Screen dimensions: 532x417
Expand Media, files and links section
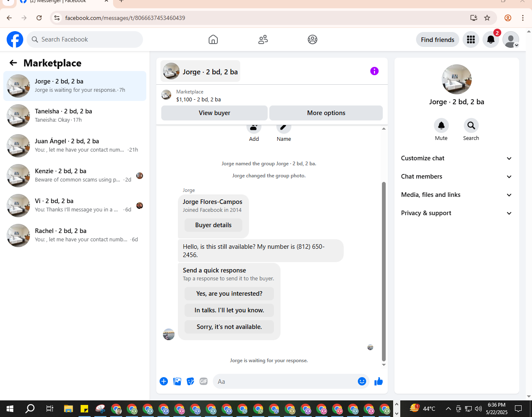point(456,195)
